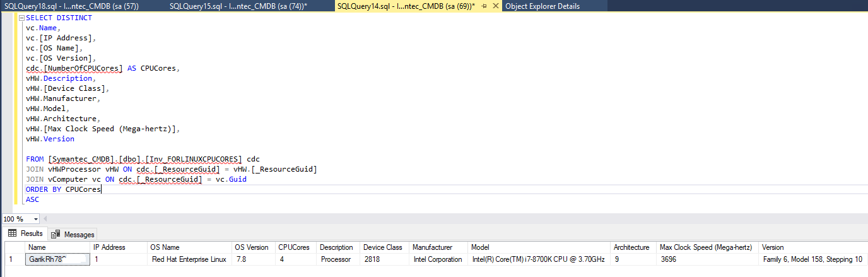The height and width of the screenshot is (277, 868).
Task: Select the 7.8 OS Version cell
Action: coord(254,259)
